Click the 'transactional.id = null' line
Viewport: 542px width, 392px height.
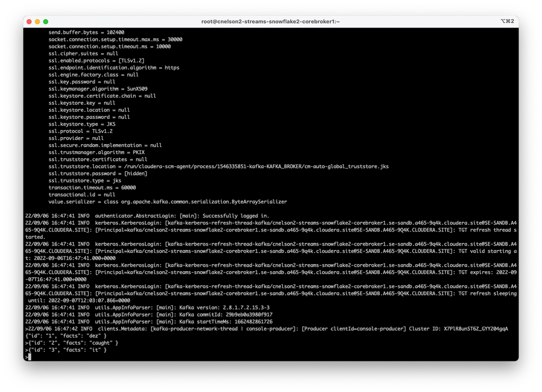pyautogui.click(x=82, y=195)
